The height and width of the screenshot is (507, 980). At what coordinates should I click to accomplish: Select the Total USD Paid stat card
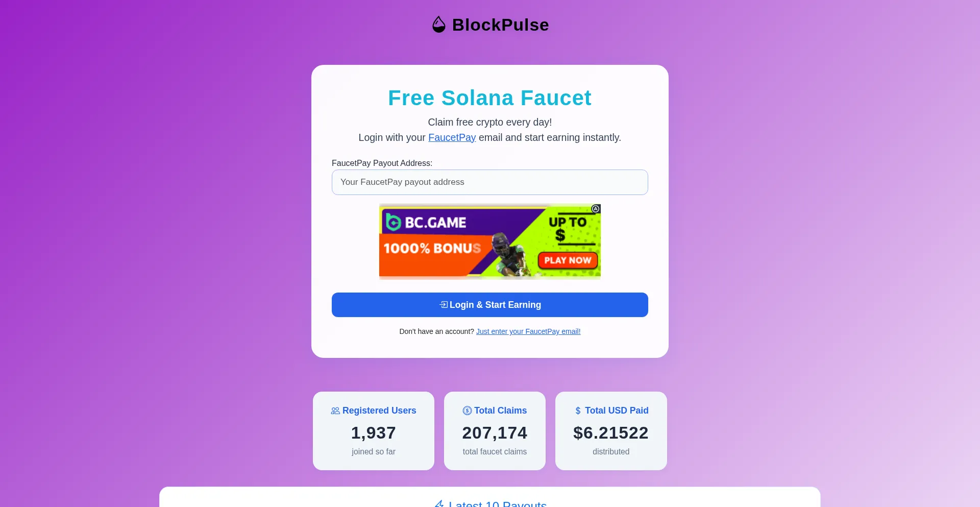(610, 430)
